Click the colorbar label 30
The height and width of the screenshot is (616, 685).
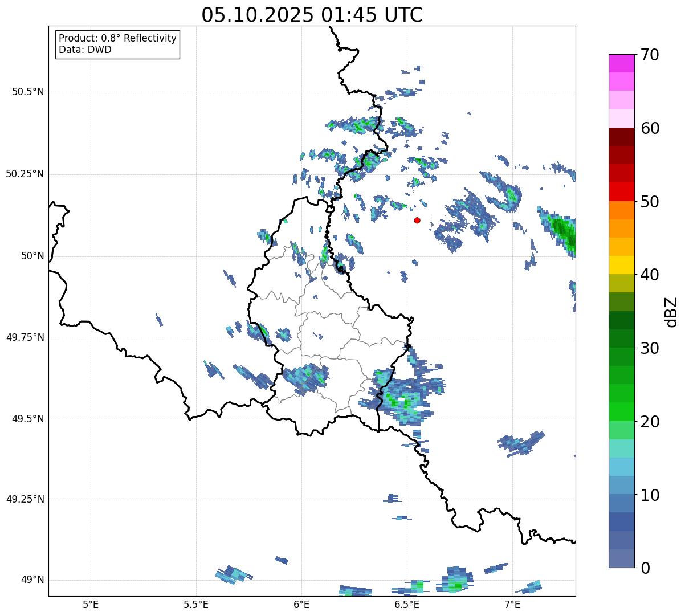click(x=650, y=348)
